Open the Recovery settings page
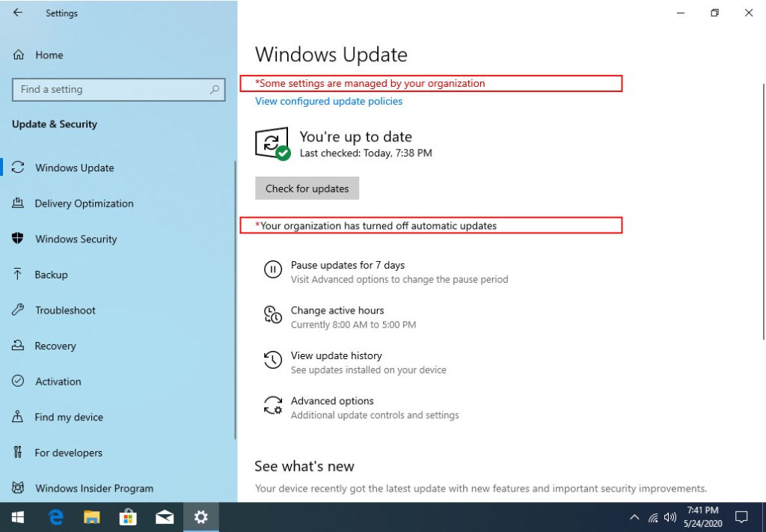The height and width of the screenshot is (532, 766). [x=55, y=346]
